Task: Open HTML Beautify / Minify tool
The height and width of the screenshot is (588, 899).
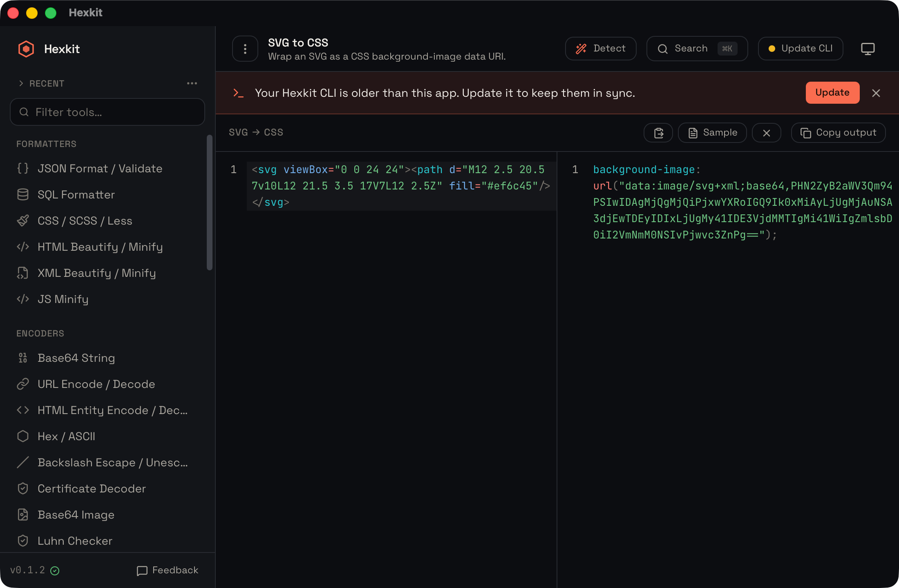Action: click(x=107, y=247)
